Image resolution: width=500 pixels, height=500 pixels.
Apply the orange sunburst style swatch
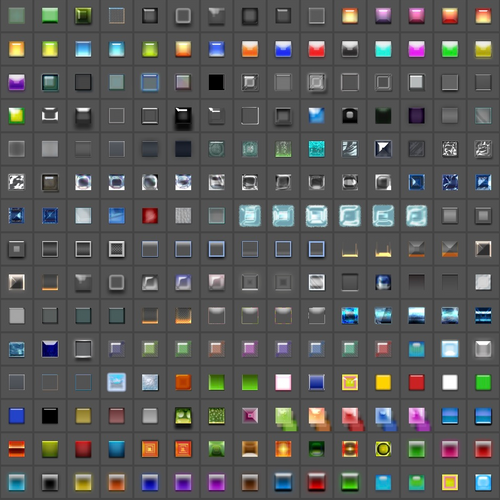[x=283, y=449]
